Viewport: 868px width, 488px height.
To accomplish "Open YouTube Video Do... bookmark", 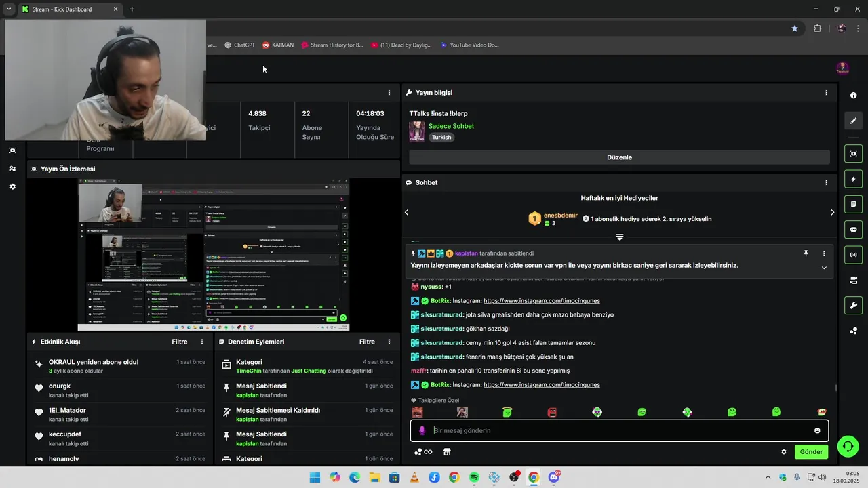I will (469, 45).
